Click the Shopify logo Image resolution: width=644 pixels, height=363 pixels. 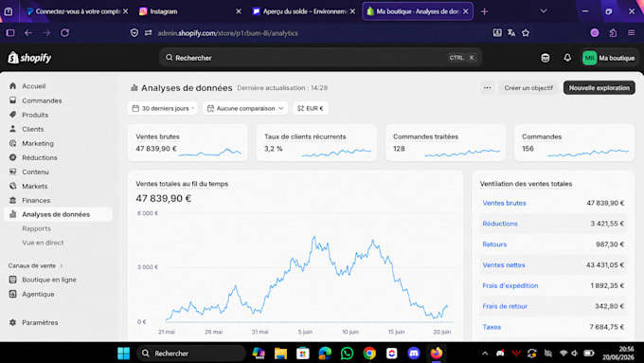point(29,58)
